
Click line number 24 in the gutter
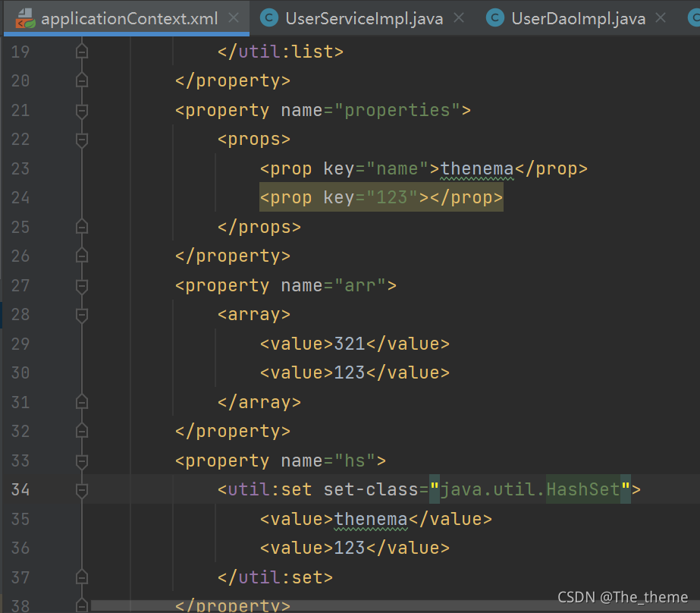click(x=20, y=198)
